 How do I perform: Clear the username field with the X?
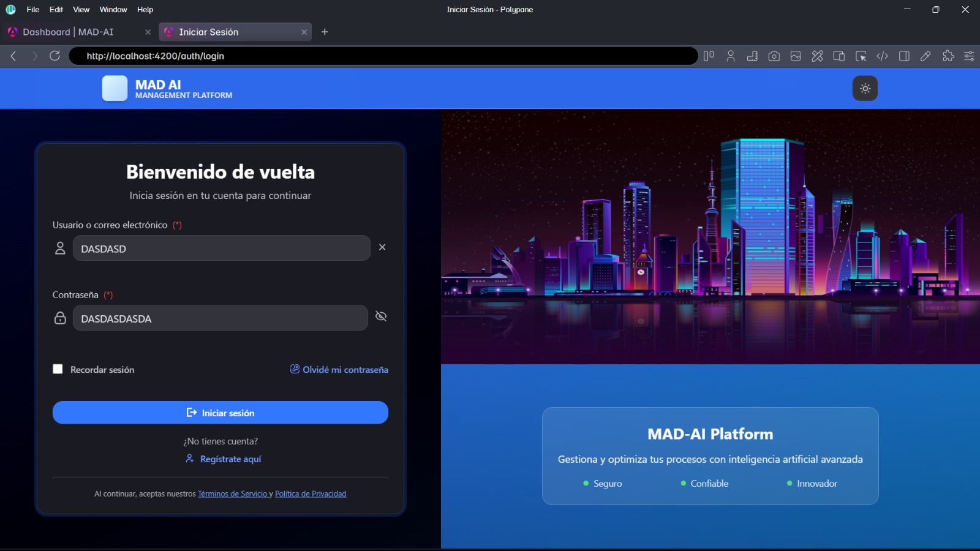click(383, 247)
